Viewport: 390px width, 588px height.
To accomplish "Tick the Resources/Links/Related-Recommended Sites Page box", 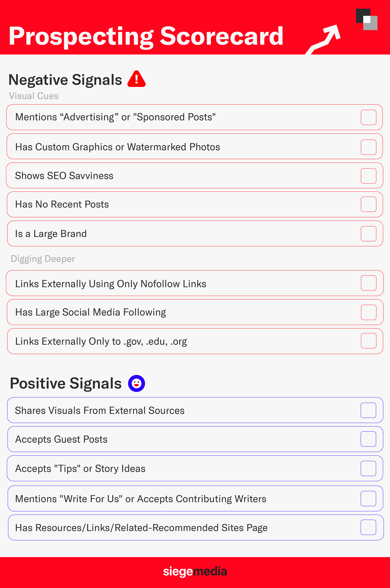I will click(368, 527).
